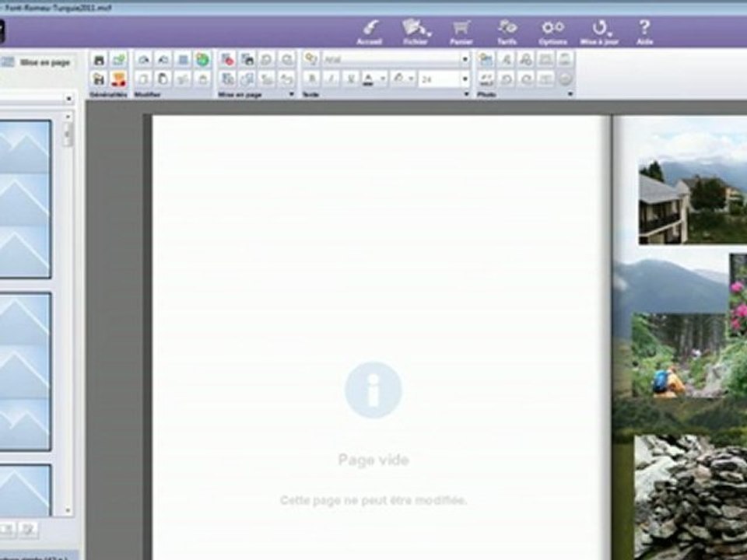The height and width of the screenshot is (560, 747).
Task: Click the paste clipboard icon in Modifier
Action: 163,79
